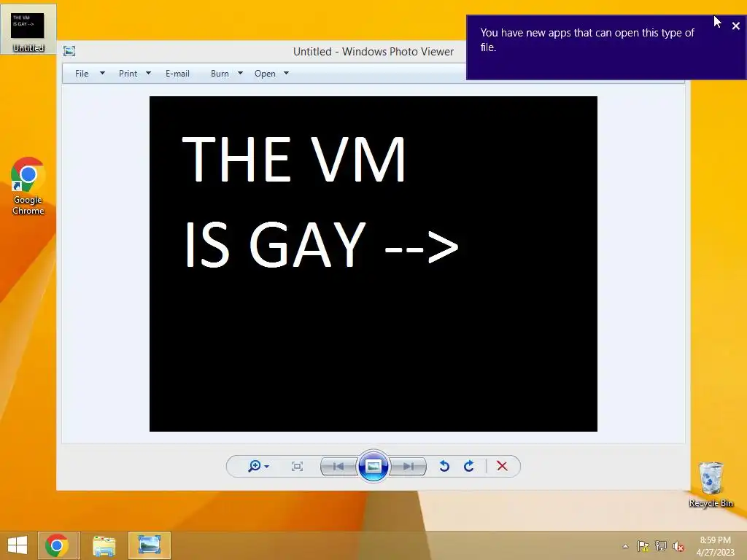The image size is (747, 560).
Task: Open the Action Center flag icon
Action: pyautogui.click(x=643, y=546)
